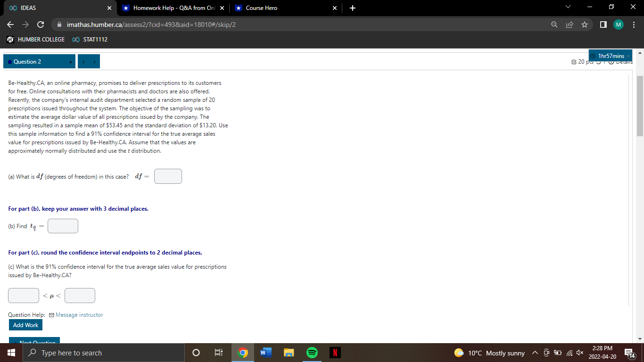This screenshot has width=644, height=362.
Task: Close the Course Hero tab
Action: (x=335, y=8)
